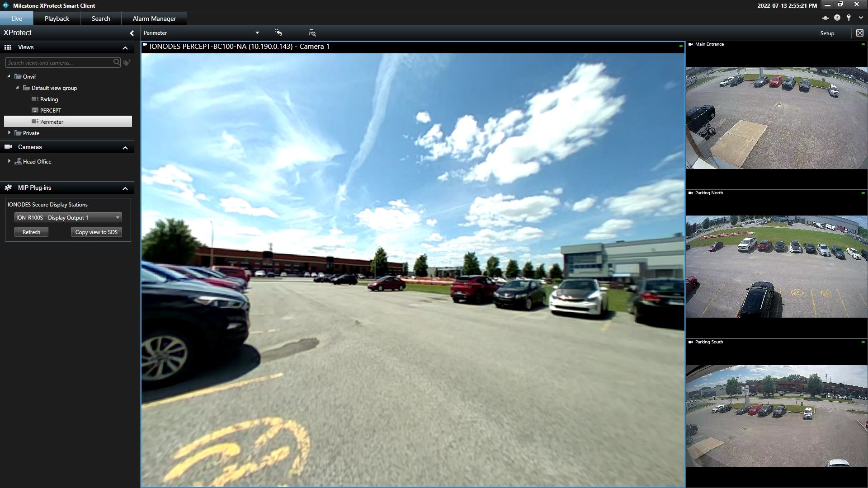The height and width of the screenshot is (488, 868).
Task: Switch to the Playback tab
Action: click(57, 19)
